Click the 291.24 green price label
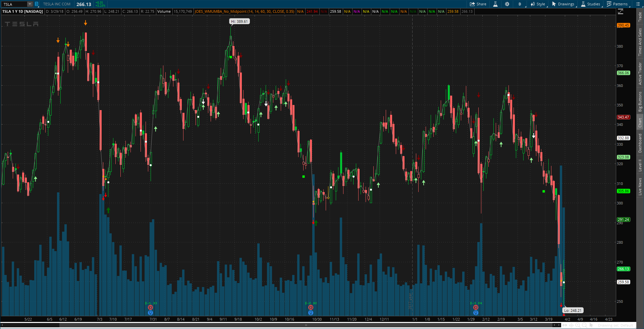This screenshot has width=644, height=329. point(623,220)
